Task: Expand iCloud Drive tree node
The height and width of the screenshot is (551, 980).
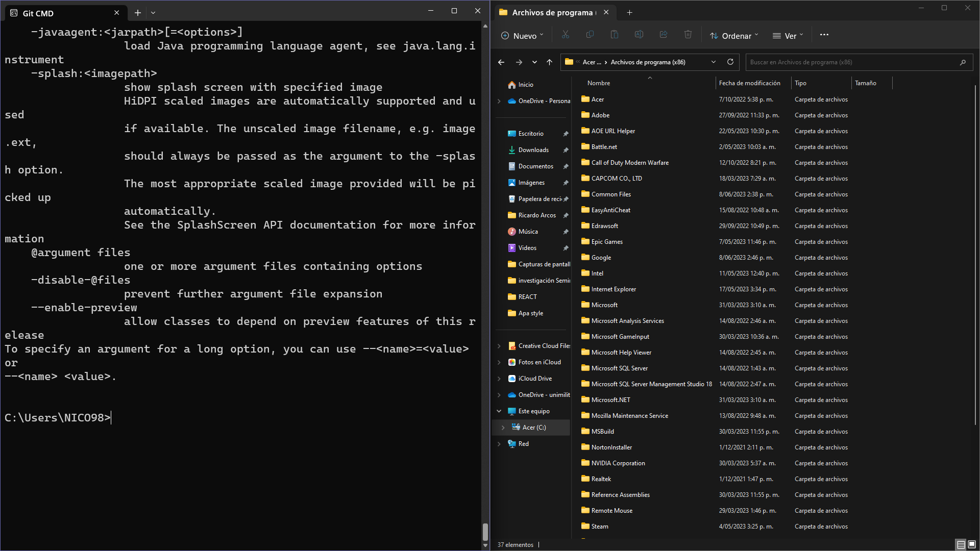Action: click(x=499, y=379)
